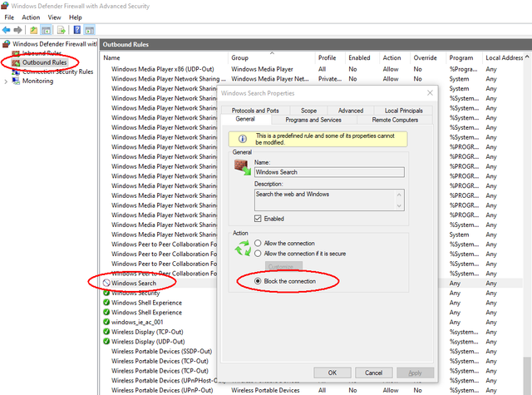Click the Monitoring node icon
This screenshot has height=395, width=532.
pyautogui.click(x=16, y=81)
